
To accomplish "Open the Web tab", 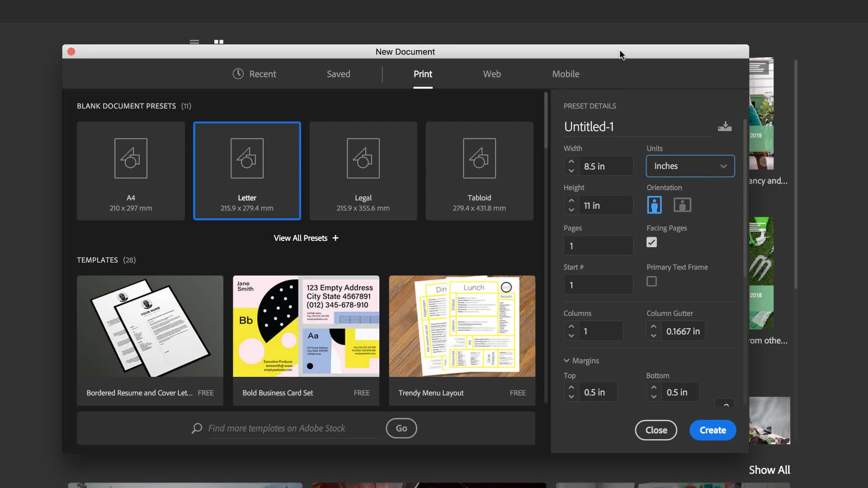I will pyautogui.click(x=492, y=74).
